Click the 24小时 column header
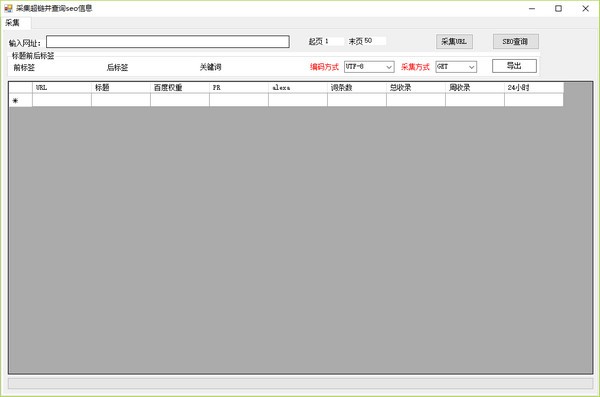600x397 pixels. (x=534, y=88)
